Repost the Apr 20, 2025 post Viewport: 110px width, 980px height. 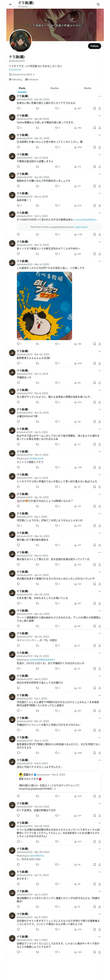(x=37, y=186)
